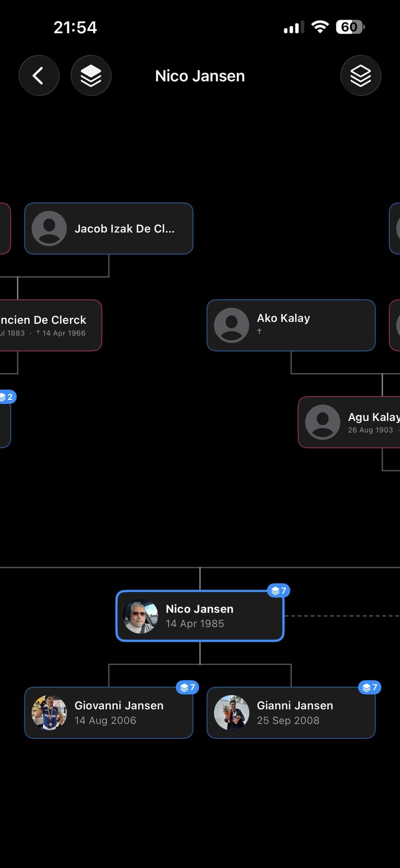Screen dimensions: 400x868
Task: Tap the layers badge 7 on Giovanni Jansen
Action: coord(188,687)
